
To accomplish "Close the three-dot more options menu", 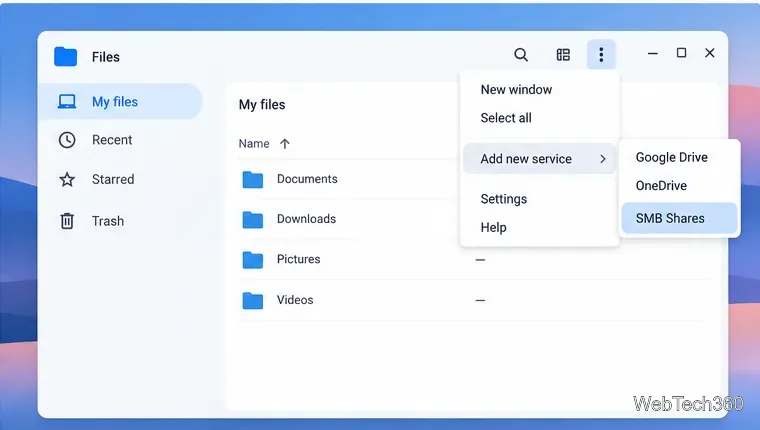I will (x=601, y=54).
